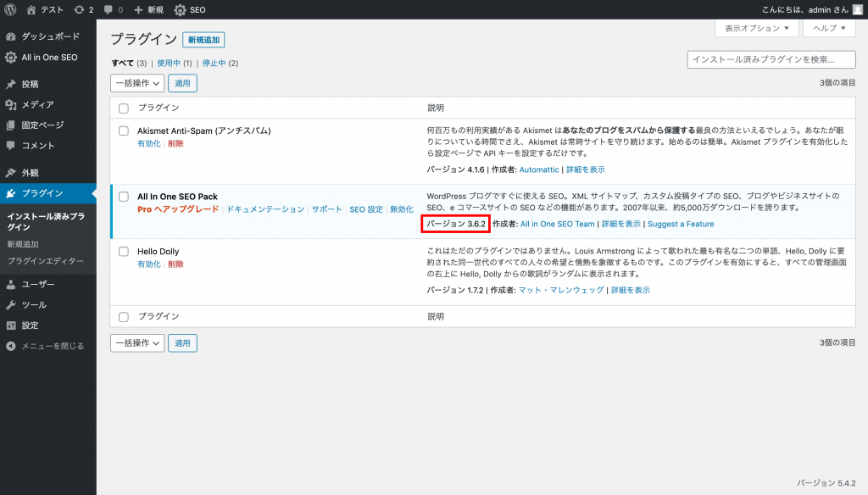This screenshot has height=495, width=868.
Task: Filter plugins by 使用中
Action: pyautogui.click(x=169, y=63)
